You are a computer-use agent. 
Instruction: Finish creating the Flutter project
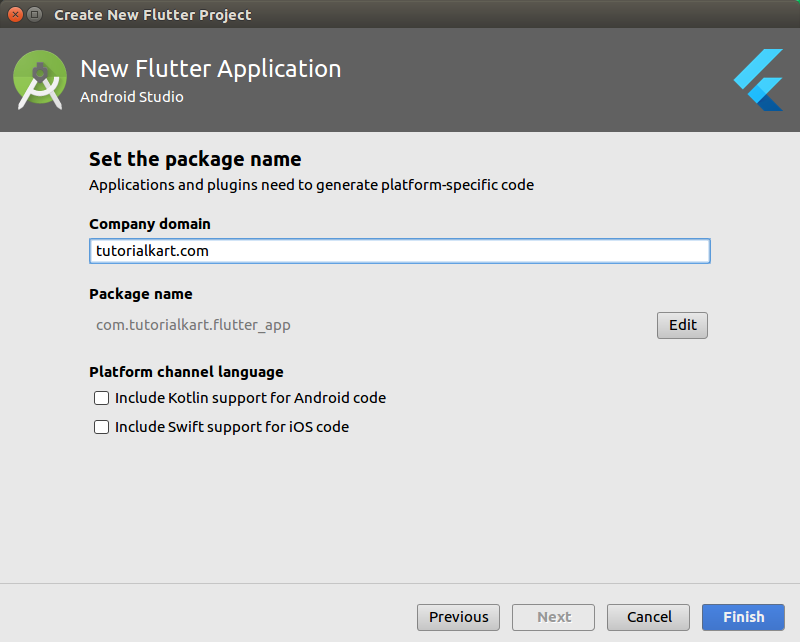pos(743,617)
